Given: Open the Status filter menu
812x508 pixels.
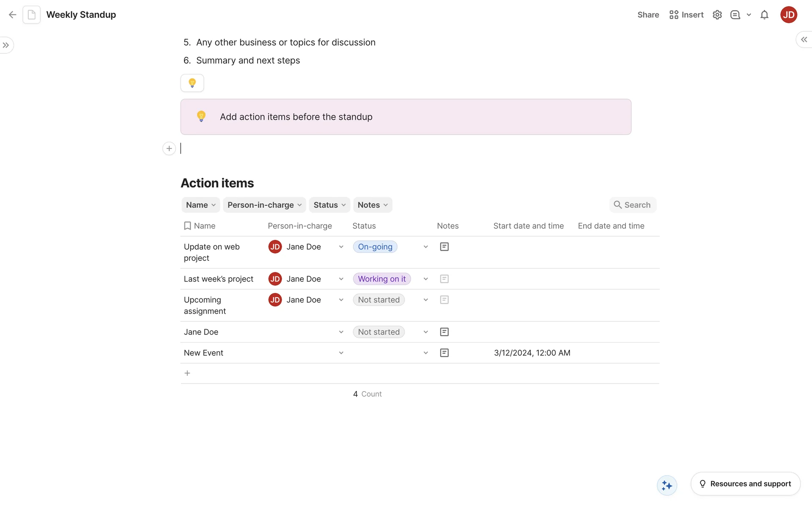Looking at the screenshot, I should (x=329, y=205).
